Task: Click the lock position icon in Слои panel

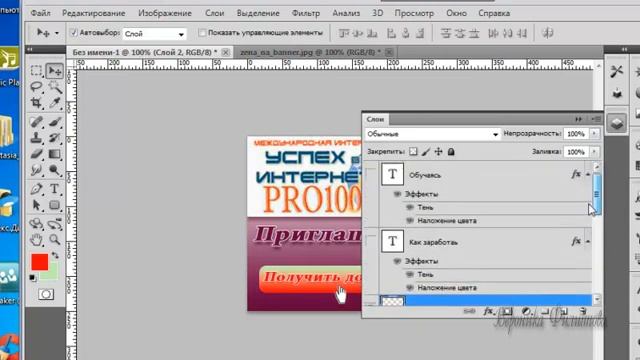Action: click(x=438, y=151)
